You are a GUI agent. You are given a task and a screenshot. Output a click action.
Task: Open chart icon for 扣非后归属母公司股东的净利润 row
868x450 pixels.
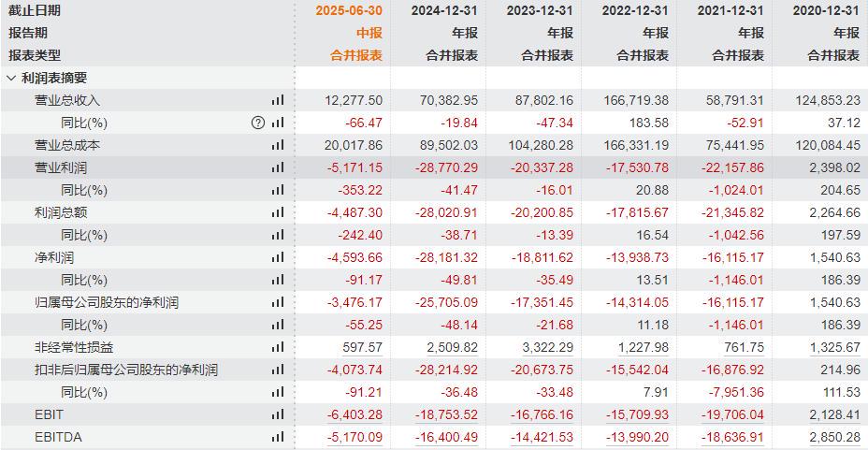[x=278, y=370]
